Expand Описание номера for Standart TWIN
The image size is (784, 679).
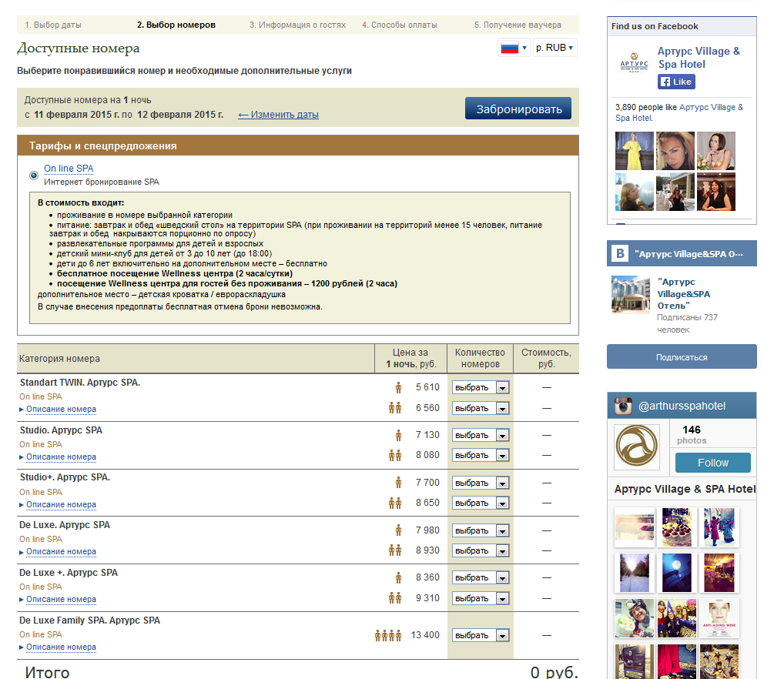tap(61, 410)
